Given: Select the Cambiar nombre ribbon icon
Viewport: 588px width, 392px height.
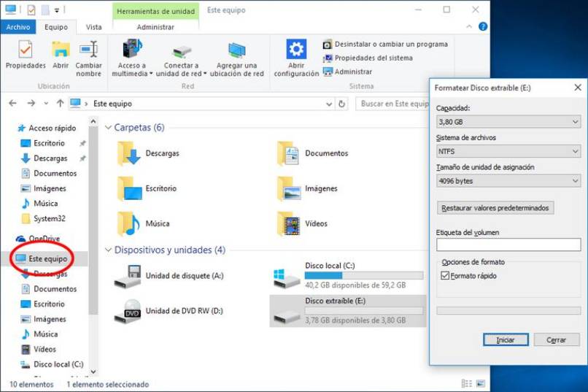Looking at the screenshot, I should point(88,58).
